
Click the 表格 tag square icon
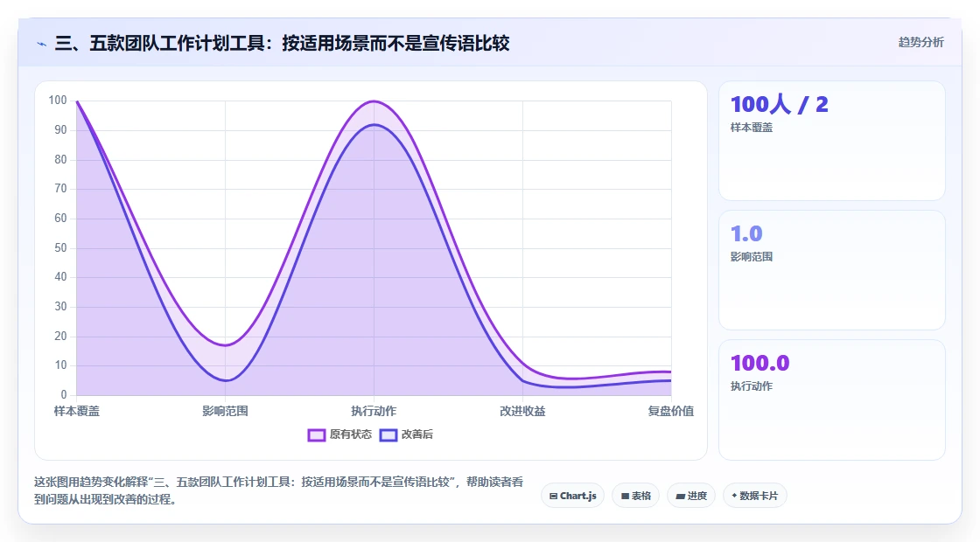625,497
